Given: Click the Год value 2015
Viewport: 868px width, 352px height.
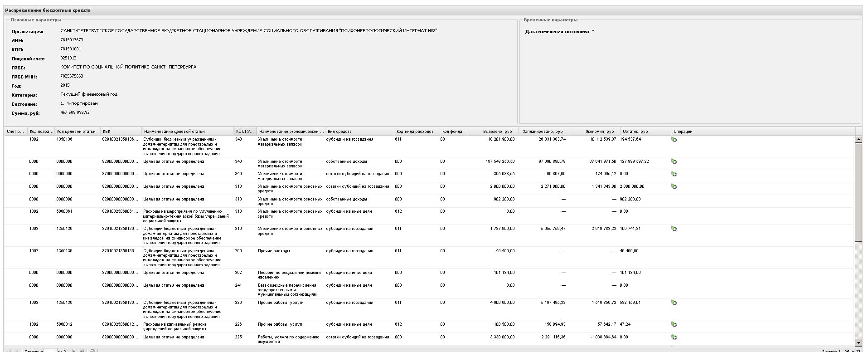Looking at the screenshot, I should click(x=65, y=85).
